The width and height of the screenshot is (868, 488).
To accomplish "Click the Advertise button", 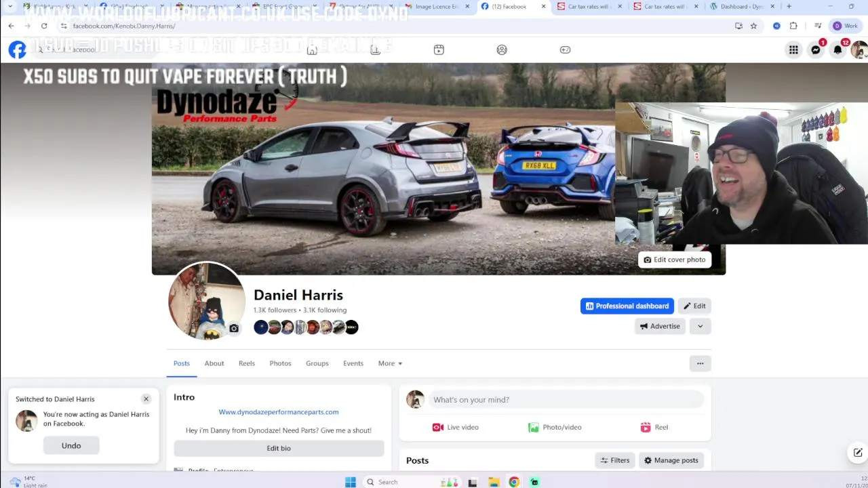I will click(660, 326).
